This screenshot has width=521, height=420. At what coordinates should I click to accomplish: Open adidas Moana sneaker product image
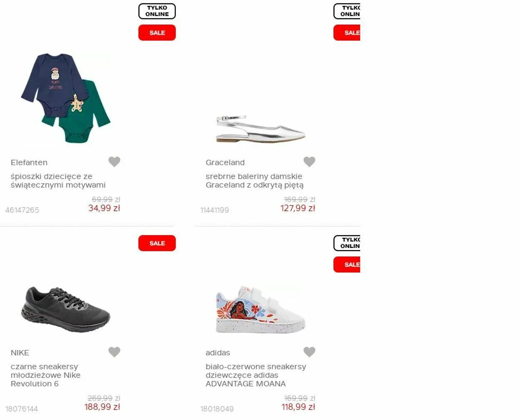[x=260, y=309]
